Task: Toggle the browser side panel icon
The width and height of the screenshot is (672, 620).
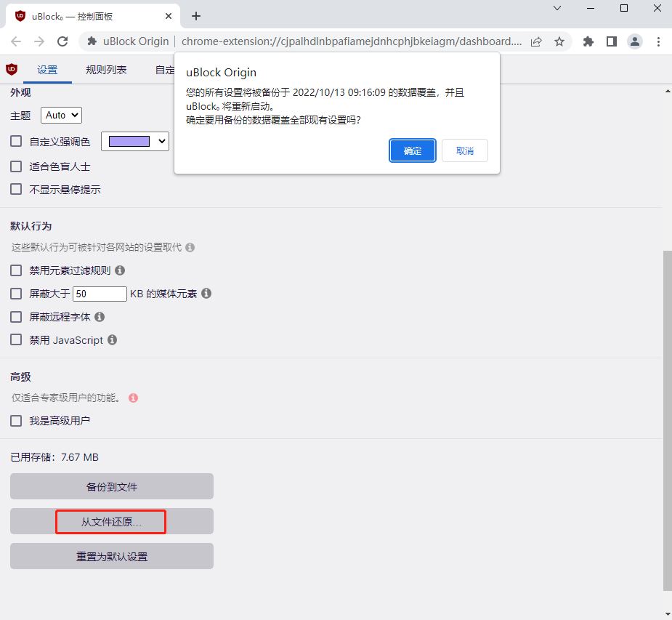Action: pos(612,41)
